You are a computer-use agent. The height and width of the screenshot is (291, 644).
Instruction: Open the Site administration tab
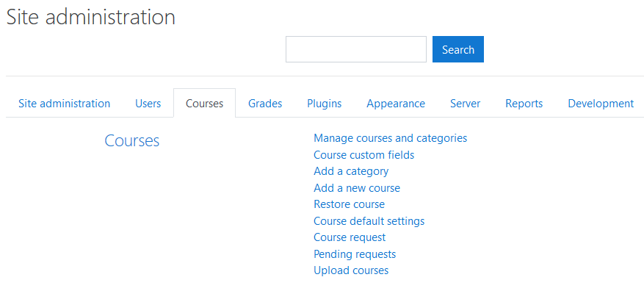coord(64,104)
